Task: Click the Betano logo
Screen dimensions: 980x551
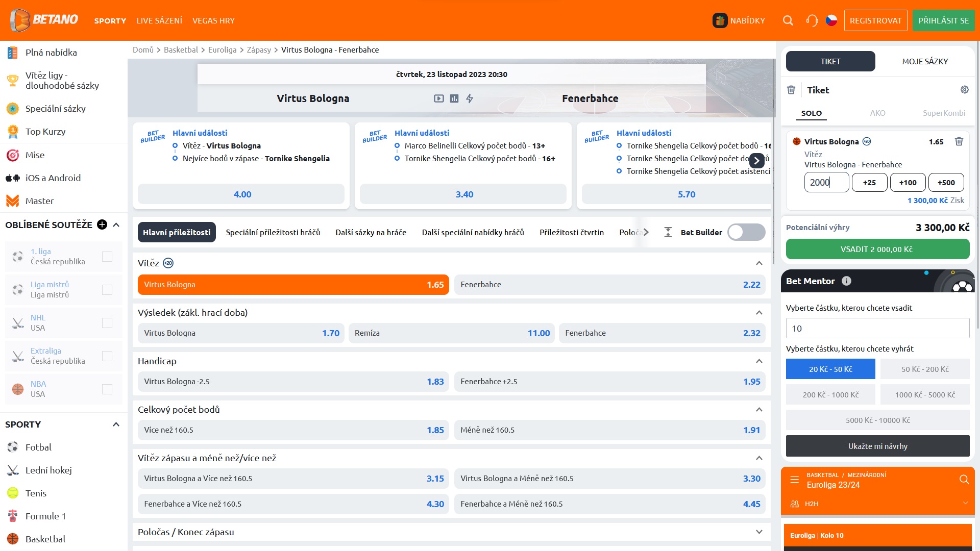Action: click(44, 20)
